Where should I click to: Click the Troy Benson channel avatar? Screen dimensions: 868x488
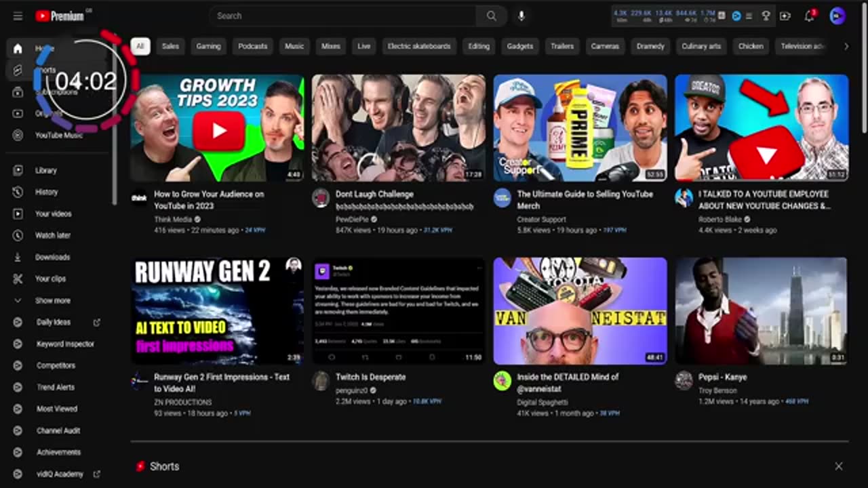coord(684,381)
